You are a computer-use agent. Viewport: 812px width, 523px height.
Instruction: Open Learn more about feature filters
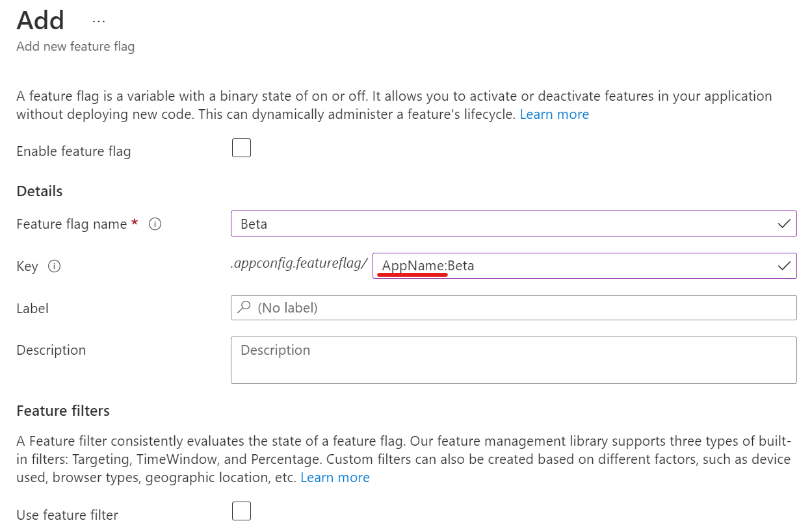tap(335, 477)
